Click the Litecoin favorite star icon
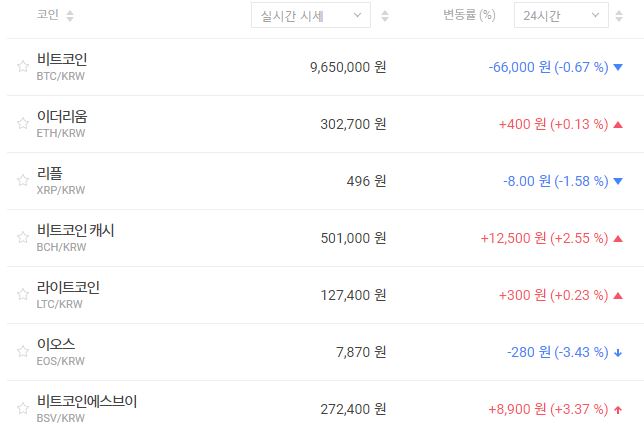This screenshot has height=432, width=644. point(22,295)
